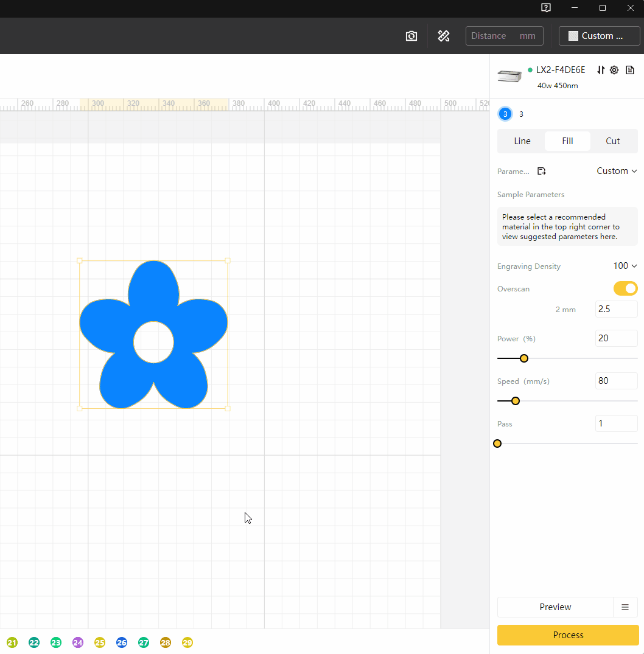Click the save parameters icon
The width and height of the screenshot is (644, 654).
pyautogui.click(x=541, y=171)
